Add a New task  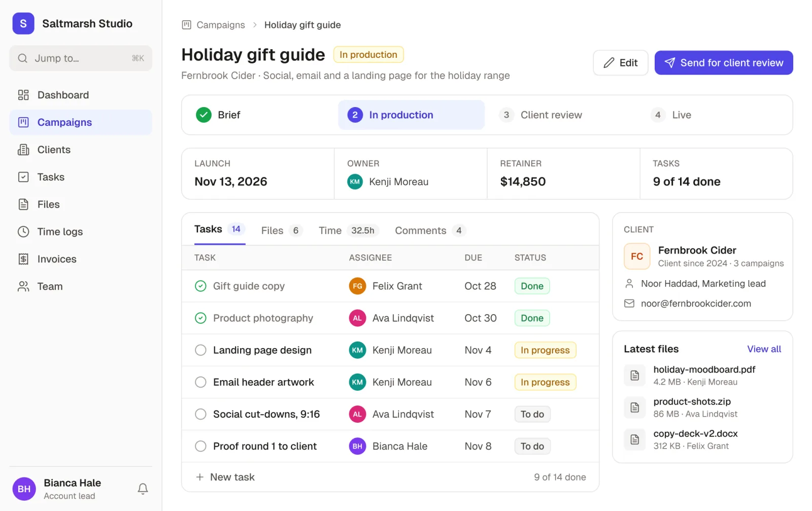pyautogui.click(x=225, y=477)
